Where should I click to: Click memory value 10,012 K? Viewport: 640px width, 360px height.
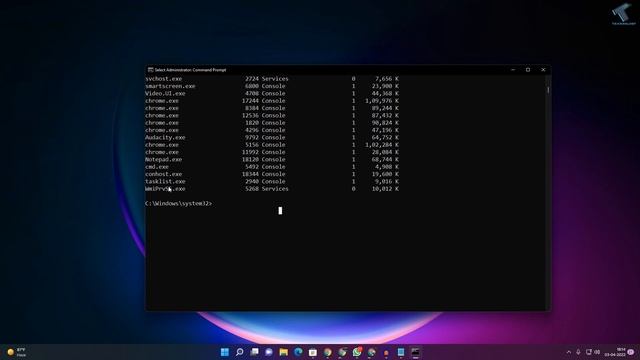(385, 189)
